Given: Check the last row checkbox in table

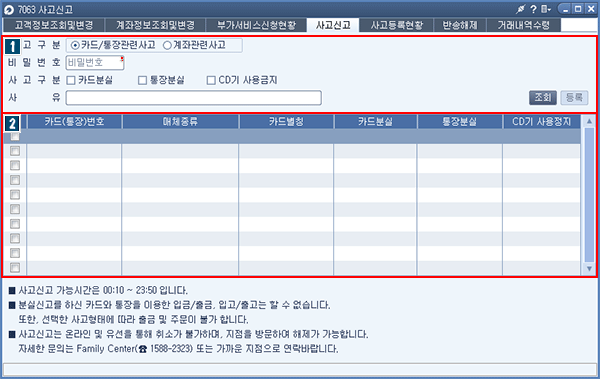Looking at the screenshot, I should click(15, 268).
